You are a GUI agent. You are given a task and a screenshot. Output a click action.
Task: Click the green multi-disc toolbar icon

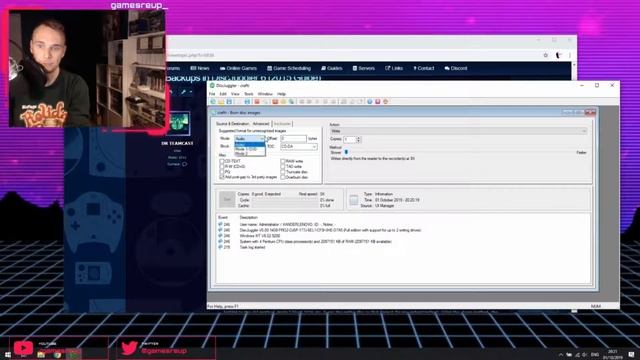coord(291,102)
